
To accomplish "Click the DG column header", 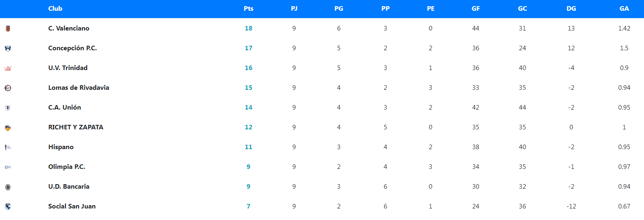I will 571,9.
